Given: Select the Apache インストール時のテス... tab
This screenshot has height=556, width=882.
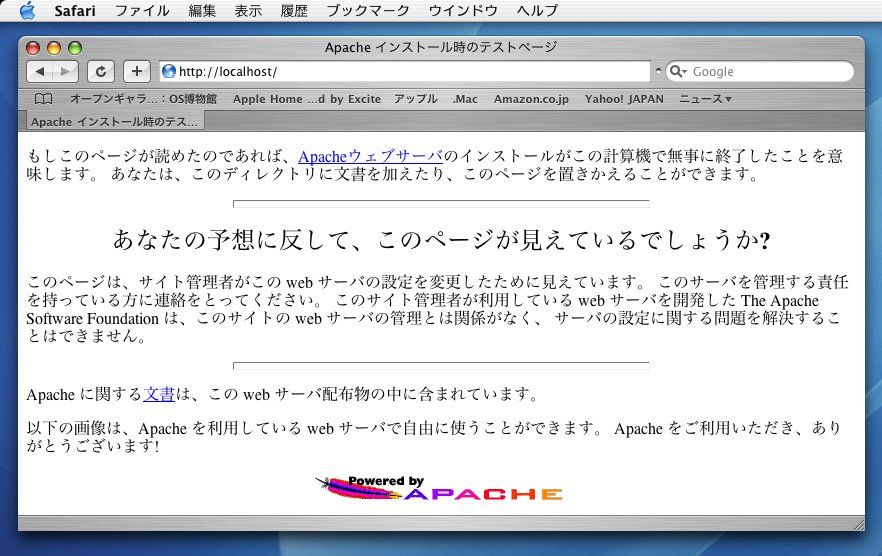Looking at the screenshot, I should (x=114, y=122).
